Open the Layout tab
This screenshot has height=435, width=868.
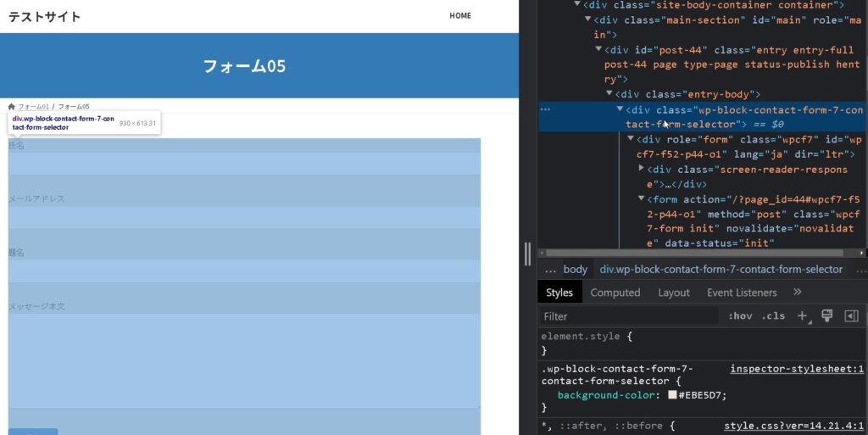pos(674,293)
